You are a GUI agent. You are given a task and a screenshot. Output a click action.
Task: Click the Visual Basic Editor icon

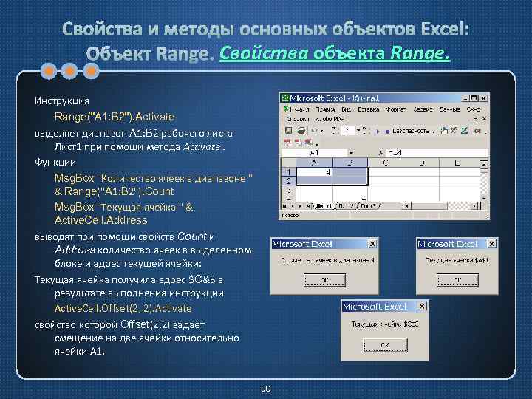click(444, 131)
